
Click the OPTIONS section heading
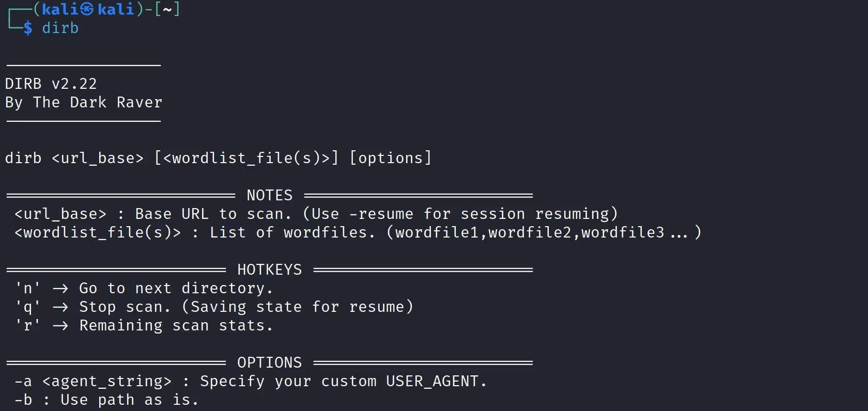pyautogui.click(x=269, y=362)
